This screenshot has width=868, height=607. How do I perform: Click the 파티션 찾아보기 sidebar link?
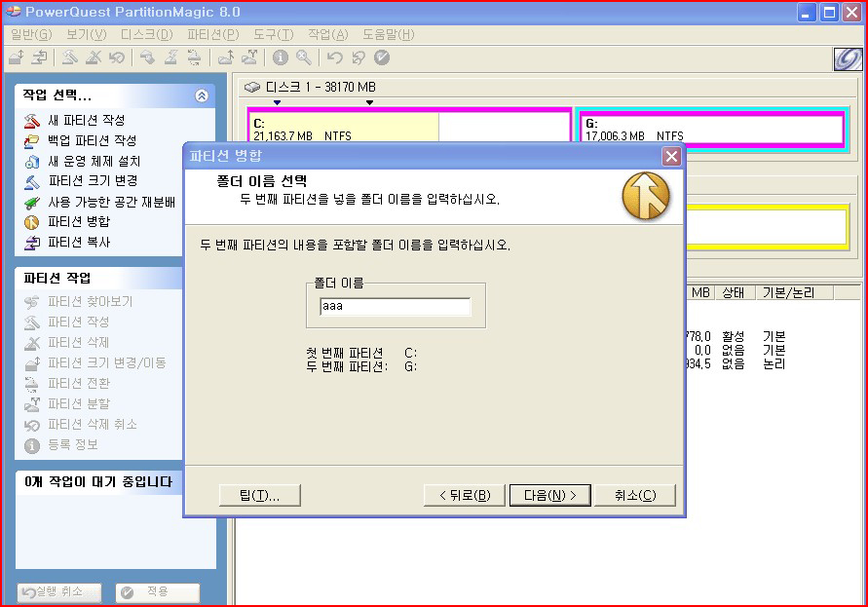pyautogui.click(x=91, y=302)
